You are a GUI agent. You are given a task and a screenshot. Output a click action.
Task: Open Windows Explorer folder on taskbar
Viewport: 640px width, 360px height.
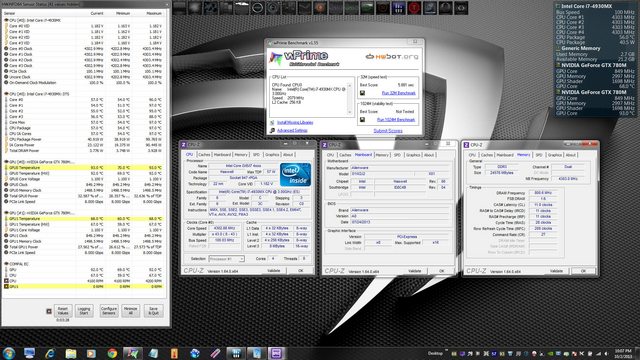coord(71,353)
